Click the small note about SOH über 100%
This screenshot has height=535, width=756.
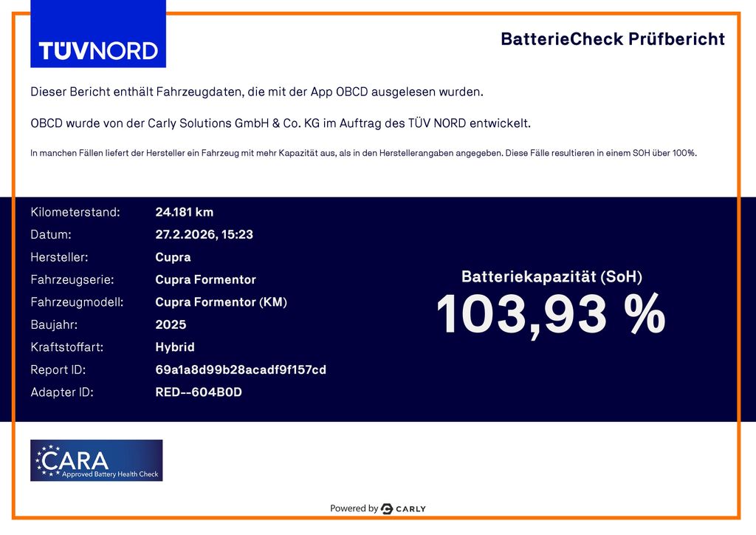click(x=363, y=154)
